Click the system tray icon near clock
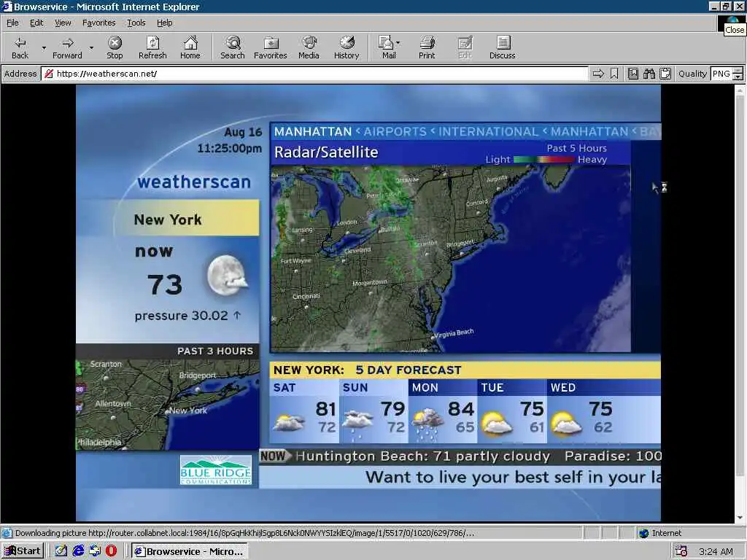The image size is (747, 560). pos(681,551)
